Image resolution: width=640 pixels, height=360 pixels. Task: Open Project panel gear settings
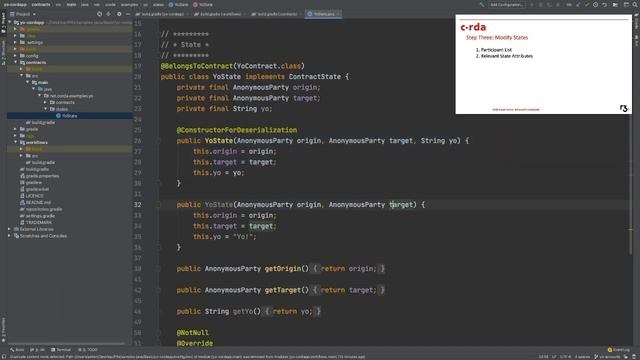click(x=119, y=14)
